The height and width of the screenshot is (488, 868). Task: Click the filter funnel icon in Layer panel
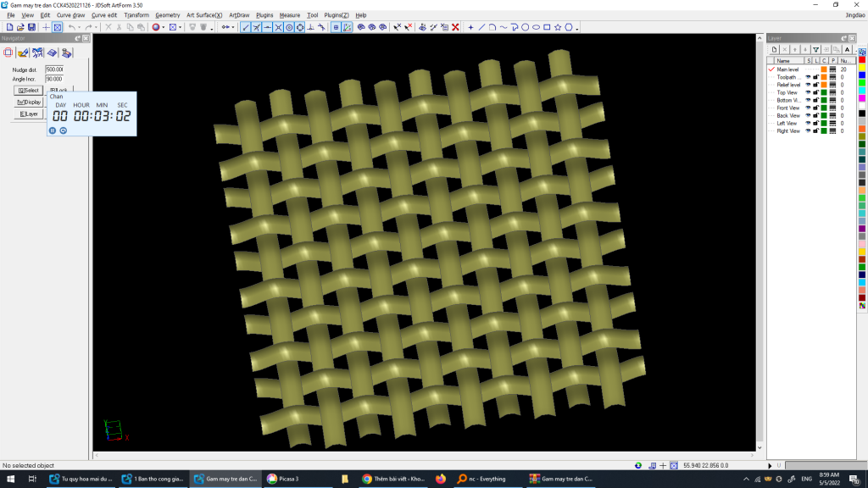click(x=816, y=50)
